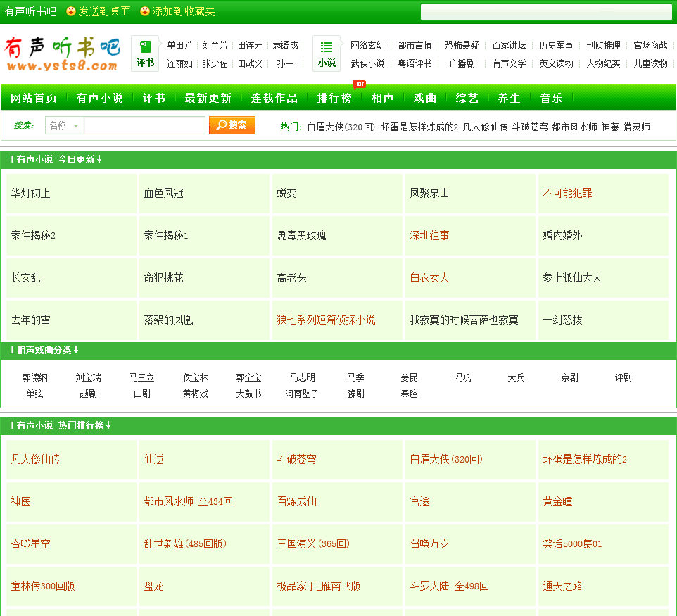Open the 网站首页 navigation tab

(x=34, y=98)
